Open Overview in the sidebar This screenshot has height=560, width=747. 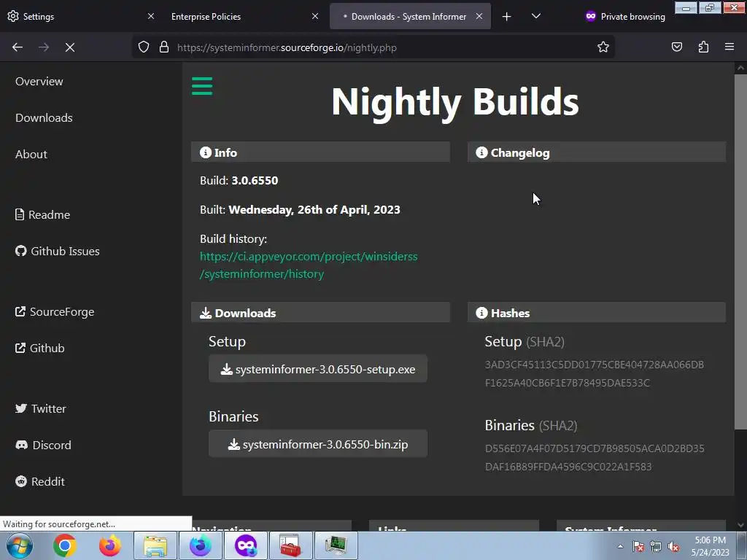39,82
